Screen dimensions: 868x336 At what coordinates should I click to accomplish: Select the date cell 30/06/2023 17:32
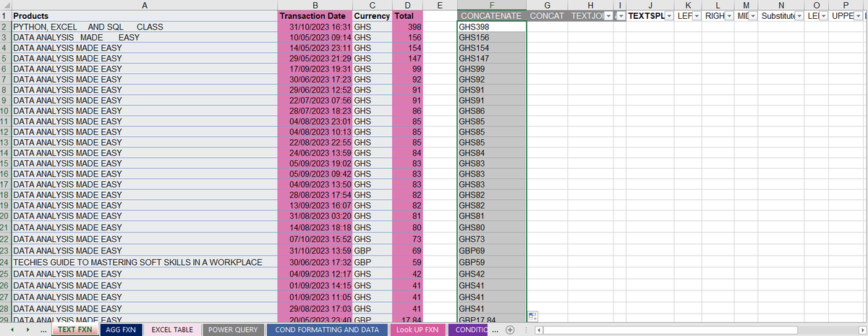pyautogui.click(x=315, y=262)
